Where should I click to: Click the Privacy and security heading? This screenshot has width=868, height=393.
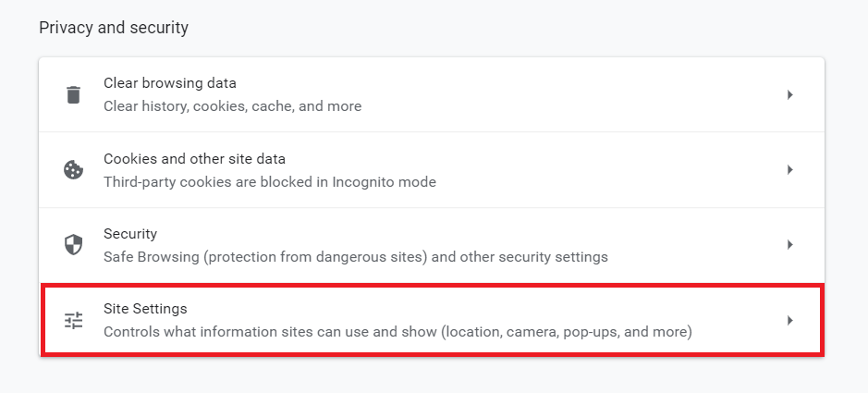[x=114, y=28]
